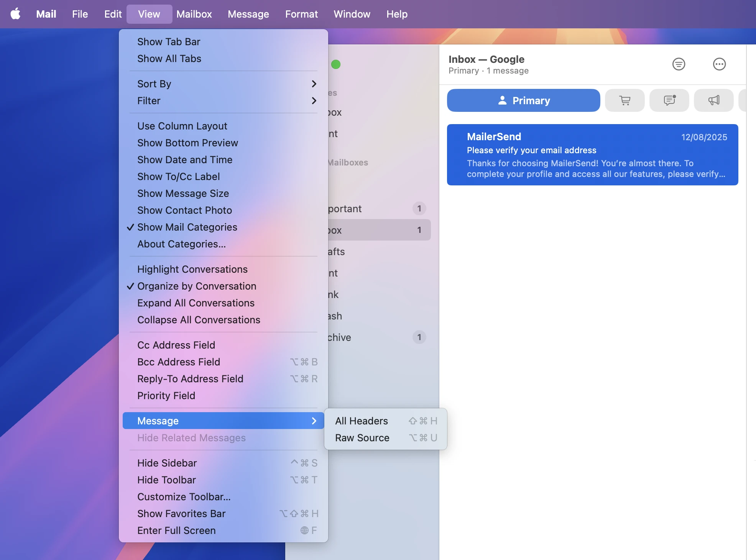Image resolution: width=756 pixels, height=560 pixels.
Task: Choose Raw Source menu entry
Action: [362, 438]
